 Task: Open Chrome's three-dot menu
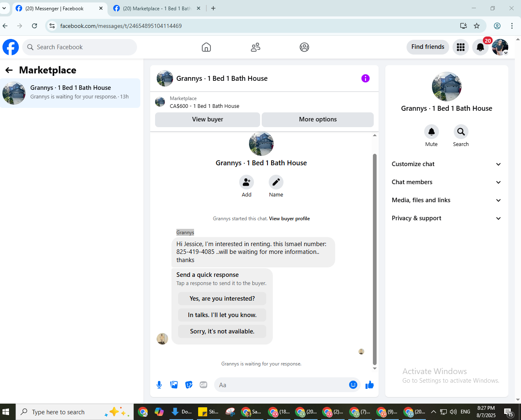(x=512, y=26)
